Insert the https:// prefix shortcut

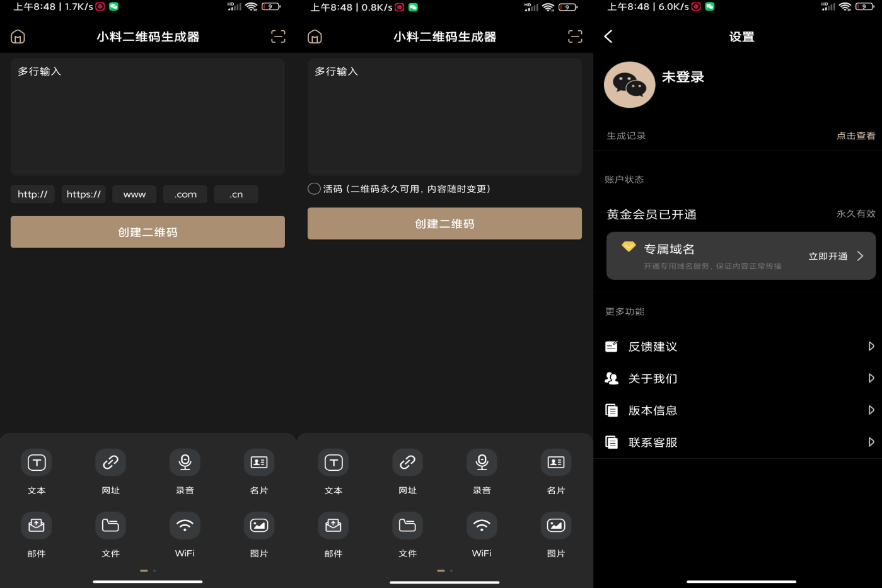pyautogui.click(x=83, y=194)
